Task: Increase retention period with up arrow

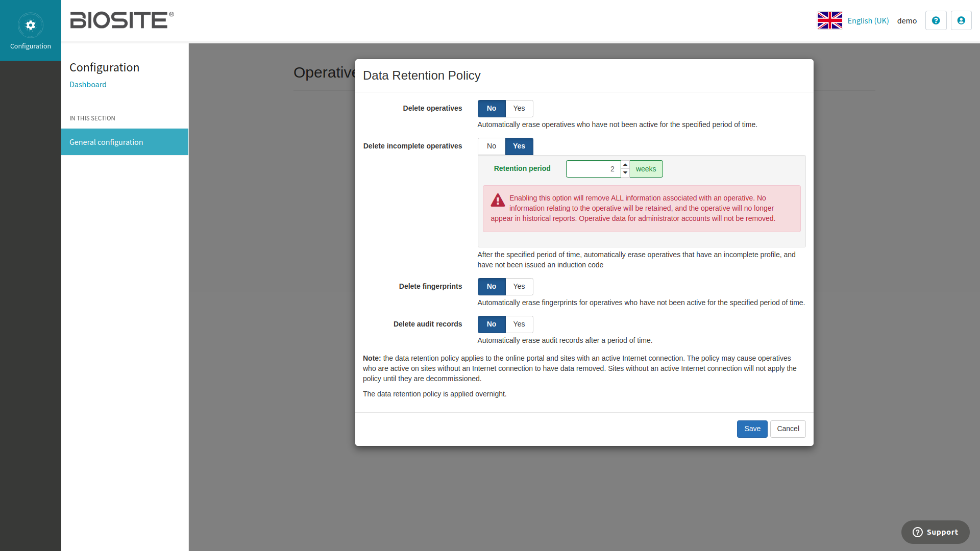Action: click(625, 165)
